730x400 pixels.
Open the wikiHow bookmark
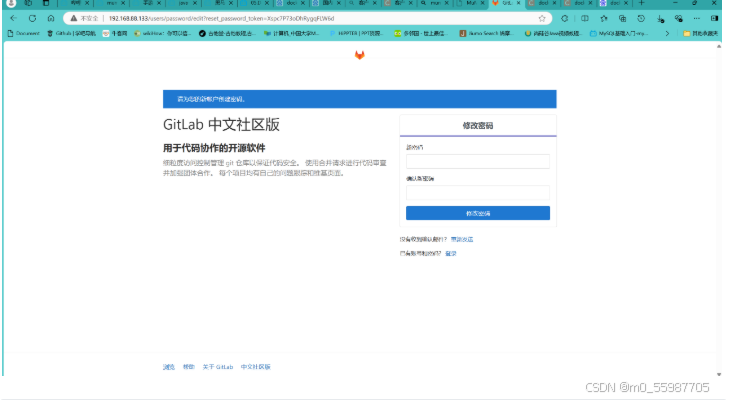point(162,34)
